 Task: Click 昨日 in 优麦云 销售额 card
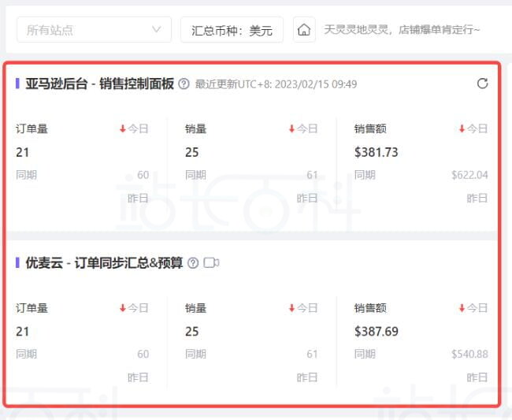pyautogui.click(x=477, y=377)
